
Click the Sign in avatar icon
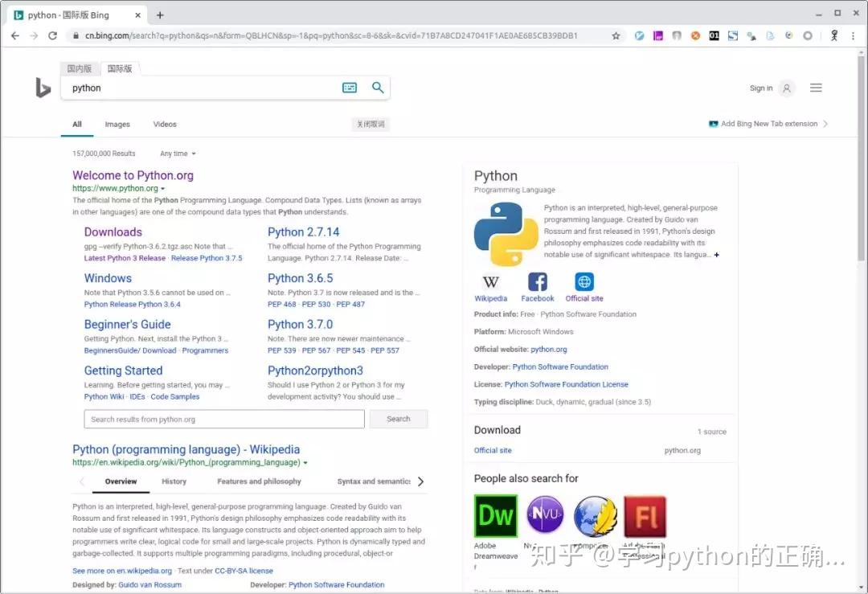tap(786, 88)
